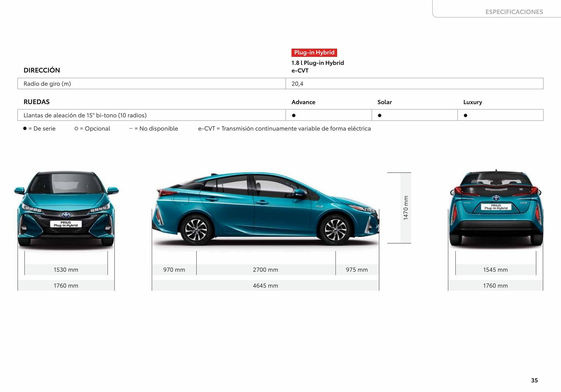Click the RUEDAS section heading
This screenshot has width=561, height=392.
tap(37, 102)
